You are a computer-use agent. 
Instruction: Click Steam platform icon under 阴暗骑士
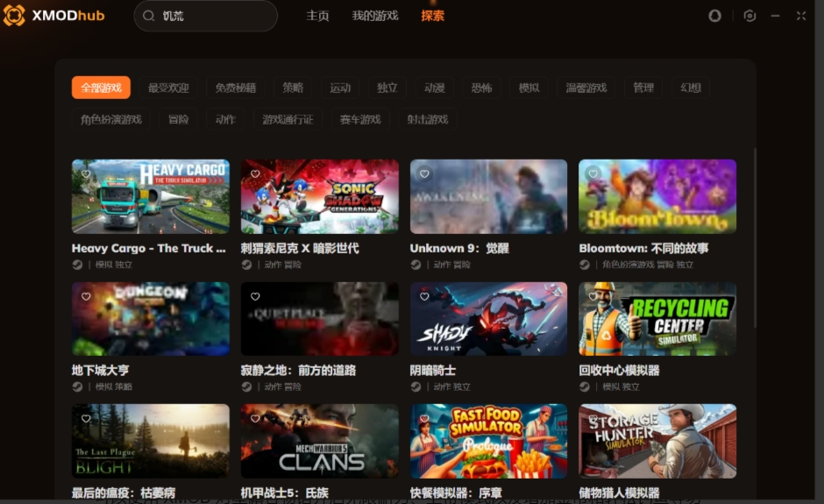click(x=416, y=387)
